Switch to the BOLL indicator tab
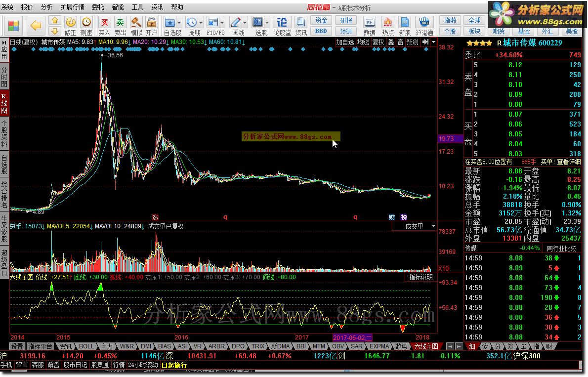This screenshot has width=588, height=377. pyautogui.click(x=86, y=346)
